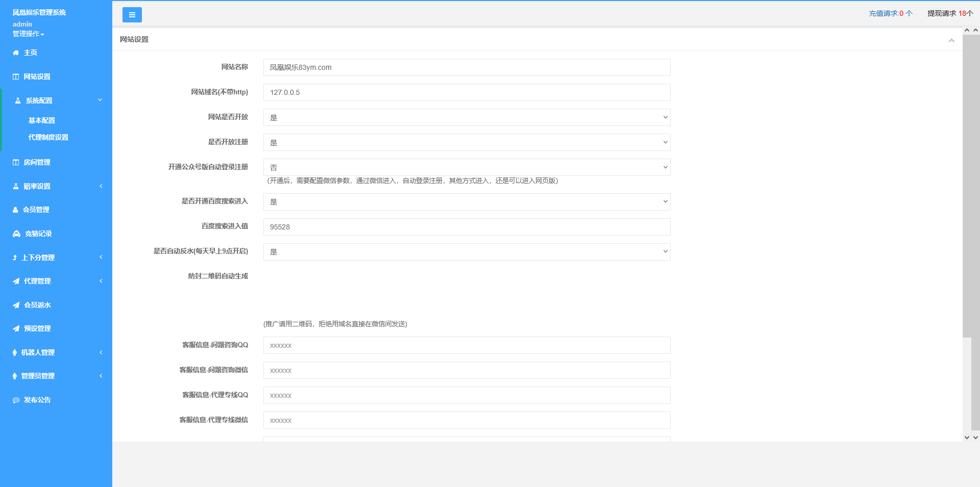
Task: Click the chat bubble icon beside 发布公告
Action: click(16, 400)
